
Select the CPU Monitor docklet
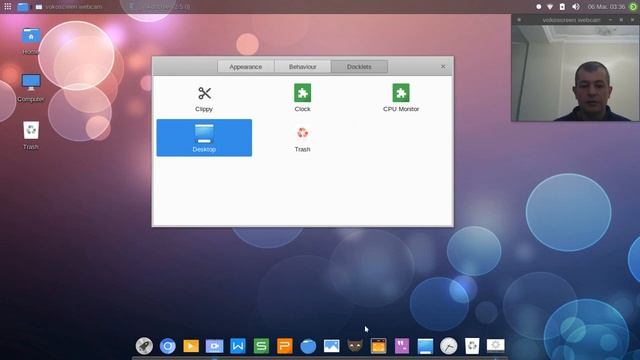tap(401, 98)
